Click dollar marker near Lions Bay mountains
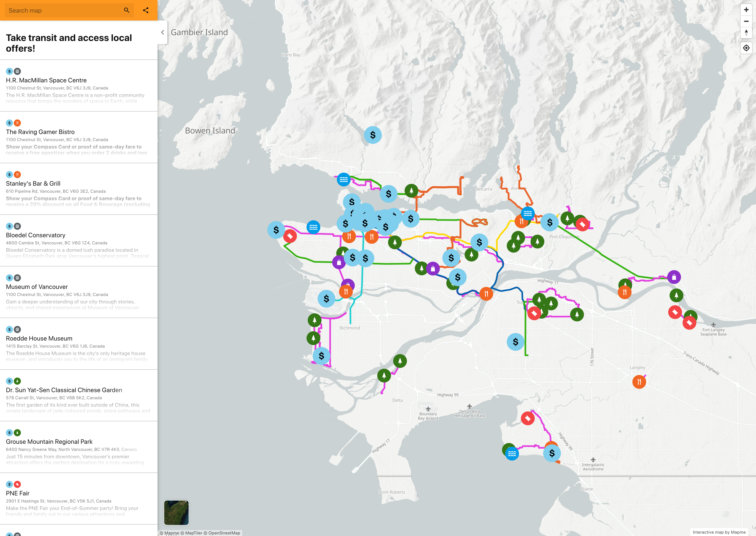The height and width of the screenshot is (536, 756). tap(372, 135)
